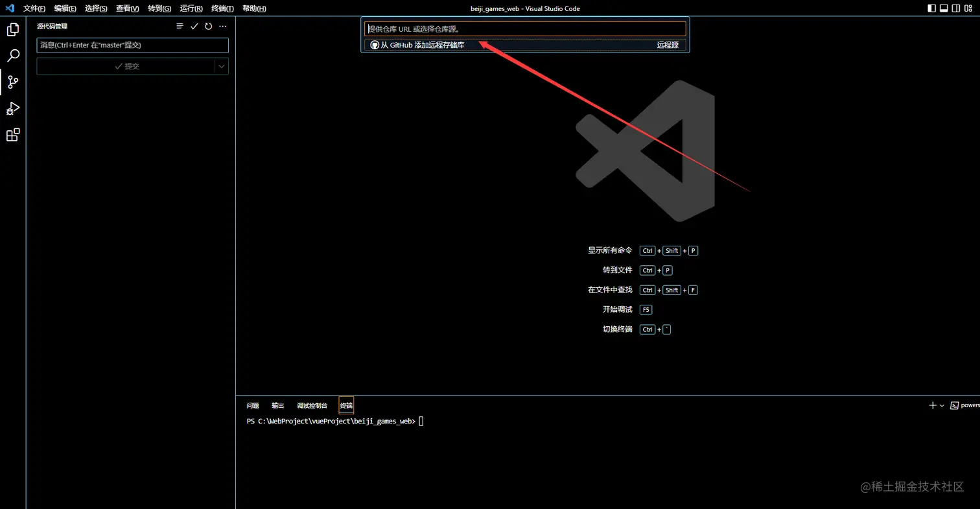The width and height of the screenshot is (980, 509).
Task: Refresh source control with the circular arrow
Action: [x=208, y=27]
